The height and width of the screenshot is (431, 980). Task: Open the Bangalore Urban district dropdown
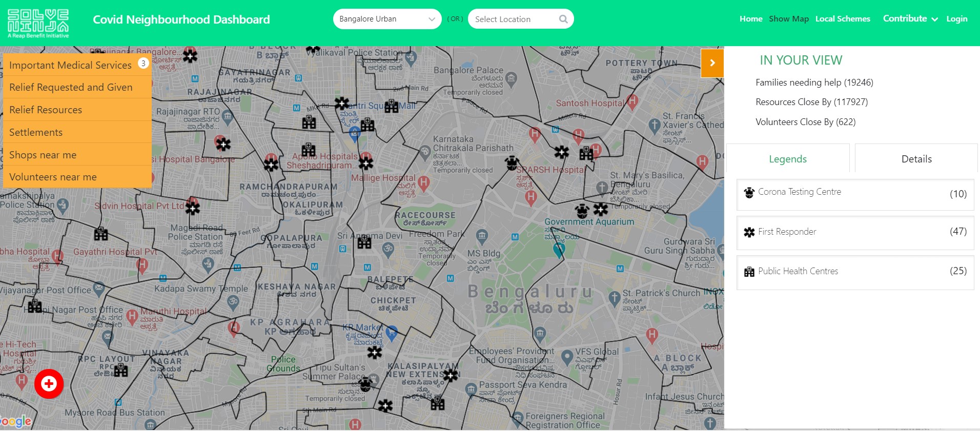[x=387, y=19]
